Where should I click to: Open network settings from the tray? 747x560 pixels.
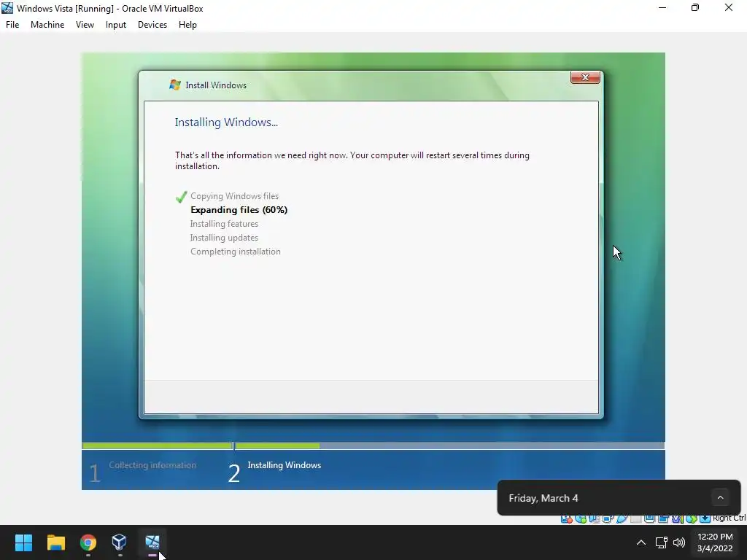[661, 542]
